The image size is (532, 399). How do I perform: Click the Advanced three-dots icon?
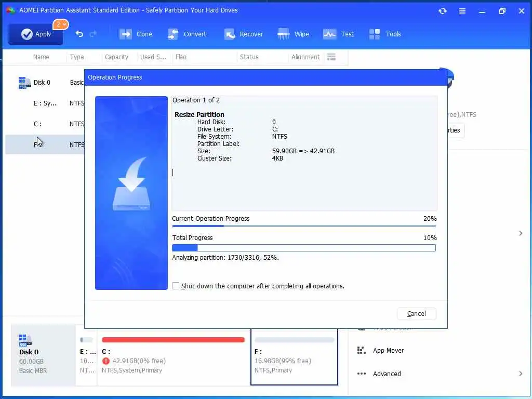(x=362, y=374)
